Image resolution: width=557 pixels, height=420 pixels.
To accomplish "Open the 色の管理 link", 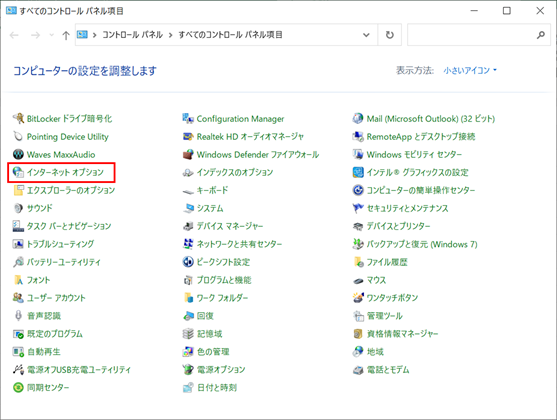I will coord(213,352).
